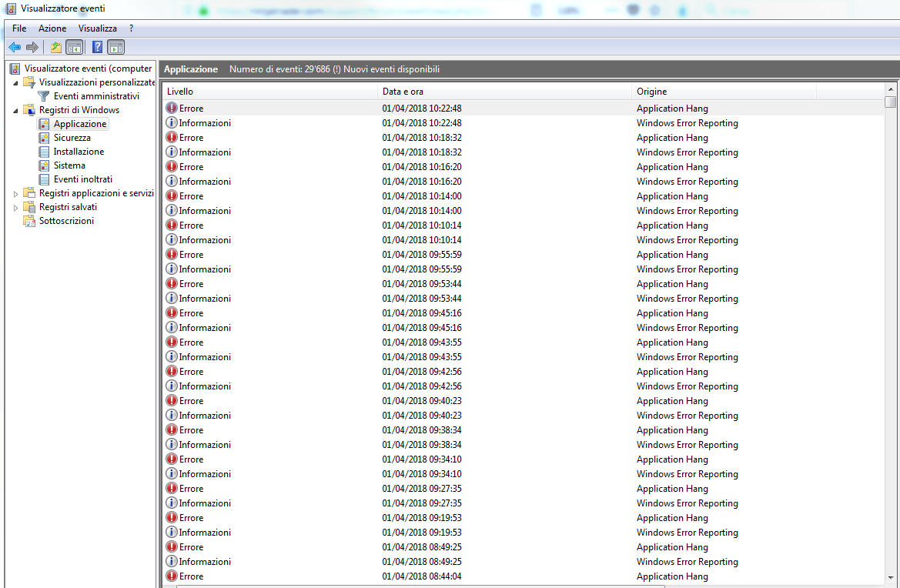Toggle the console tree pane icon
The image size is (900, 588).
pos(74,47)
